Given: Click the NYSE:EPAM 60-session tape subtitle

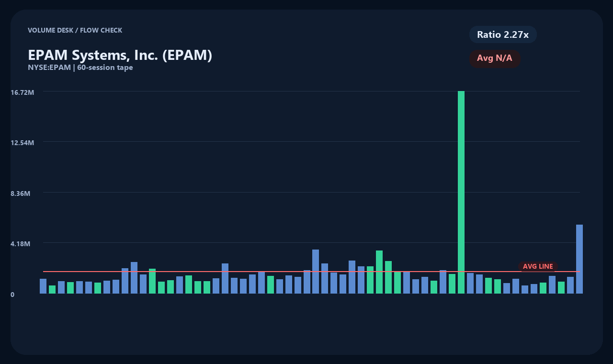Looking at the screenshot, I should click(80, 68).
